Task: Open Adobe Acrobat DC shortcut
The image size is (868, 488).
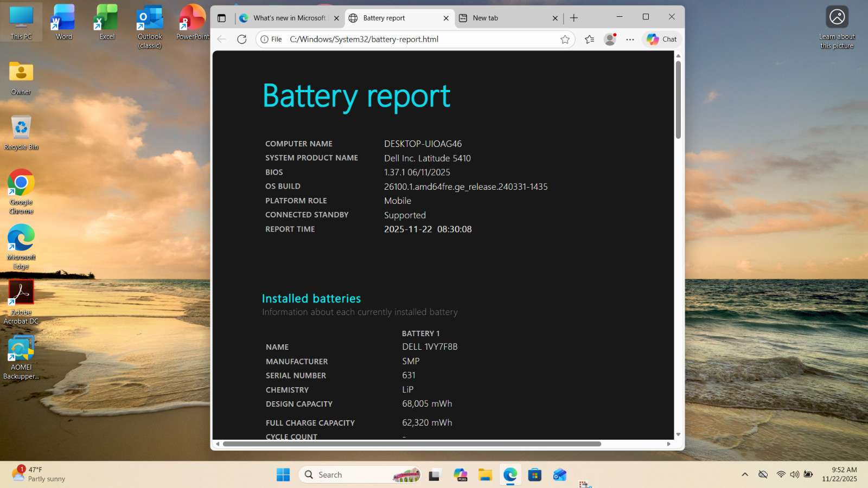Action: pyautogui.click(x=21, y=303)
